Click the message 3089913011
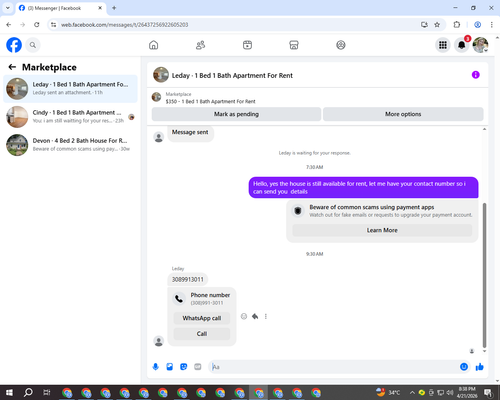 pos(188,279)
